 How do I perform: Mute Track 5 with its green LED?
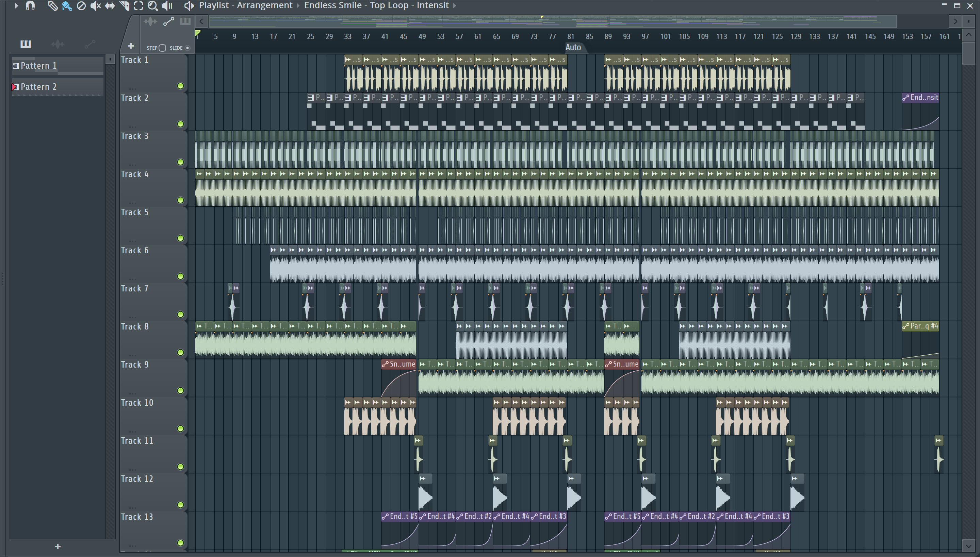180,238
